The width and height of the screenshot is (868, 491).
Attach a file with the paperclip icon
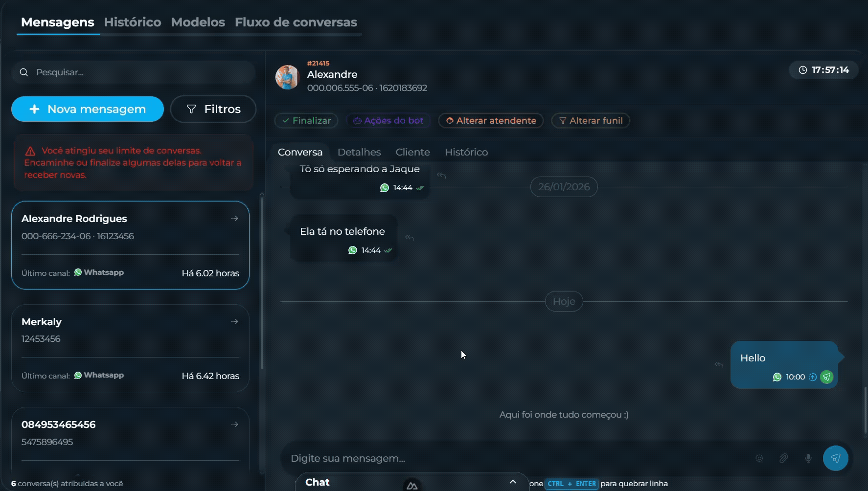click(x=783, y=458)
